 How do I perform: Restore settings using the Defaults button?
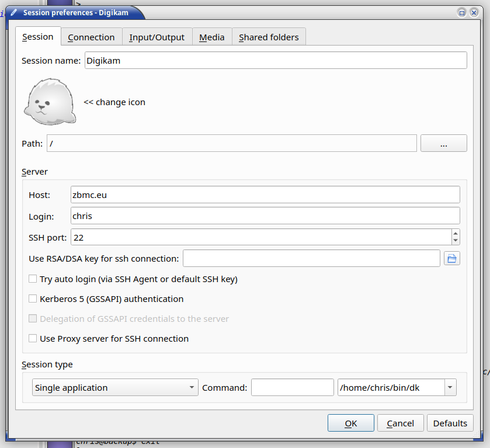(450, 423)
